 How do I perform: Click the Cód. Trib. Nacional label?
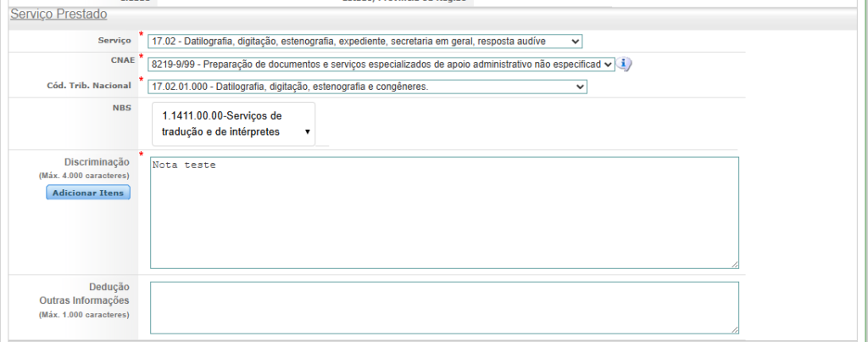pos(90,87)
